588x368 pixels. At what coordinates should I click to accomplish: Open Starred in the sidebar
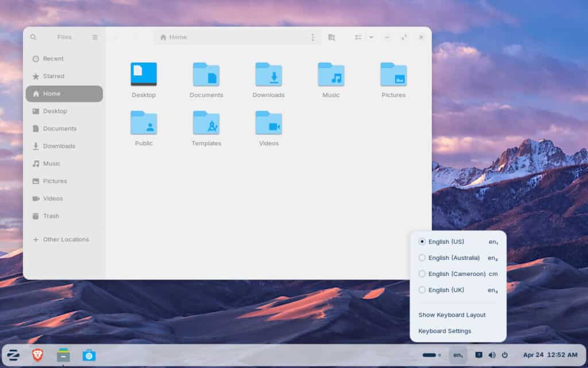pos(64,76)
